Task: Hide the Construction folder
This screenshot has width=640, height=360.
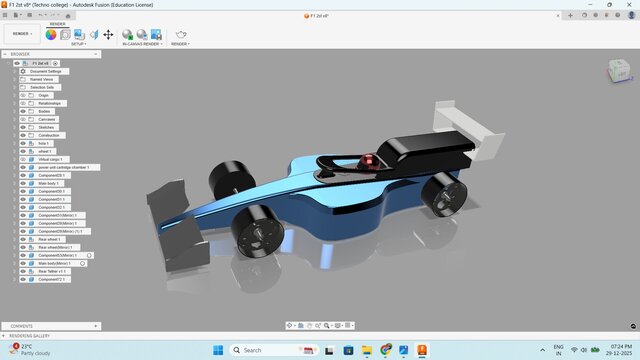Action: (x=23, y=135)
